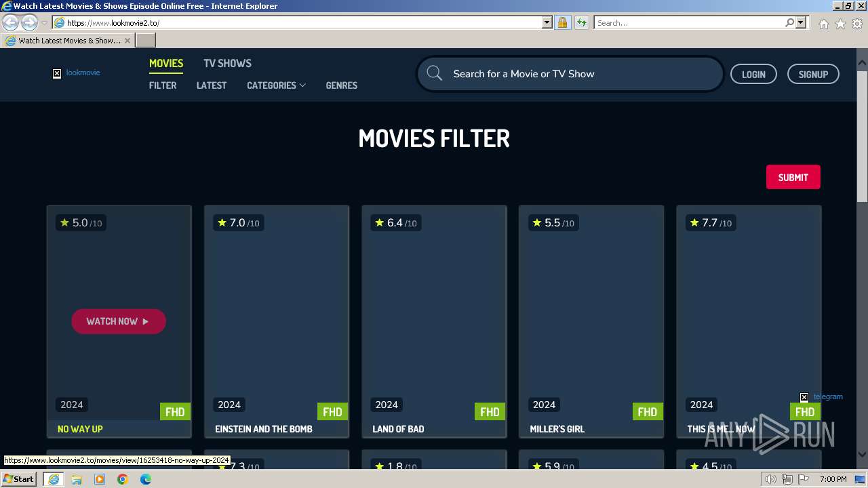868x488 pixels.
Task: Click the browser Forward arrow button
Action: click(29, 23)
